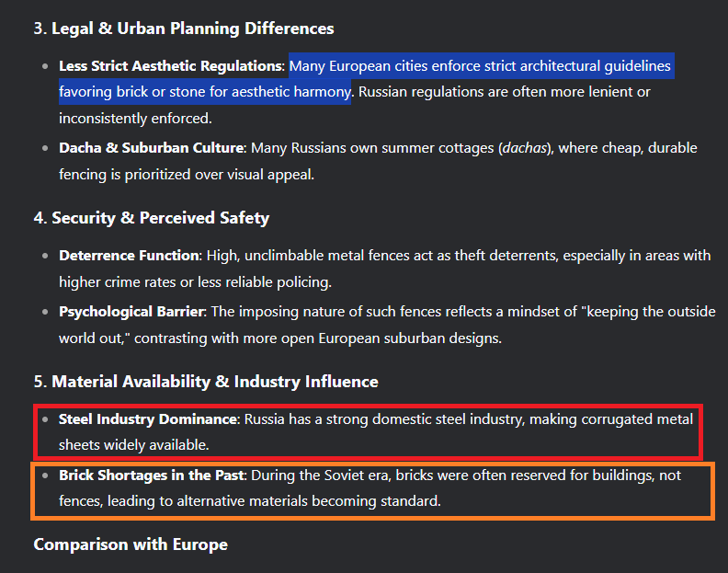Click the bold 'Deterrence Function' label
The image size is (728, 573).
(x=129, y=256)
